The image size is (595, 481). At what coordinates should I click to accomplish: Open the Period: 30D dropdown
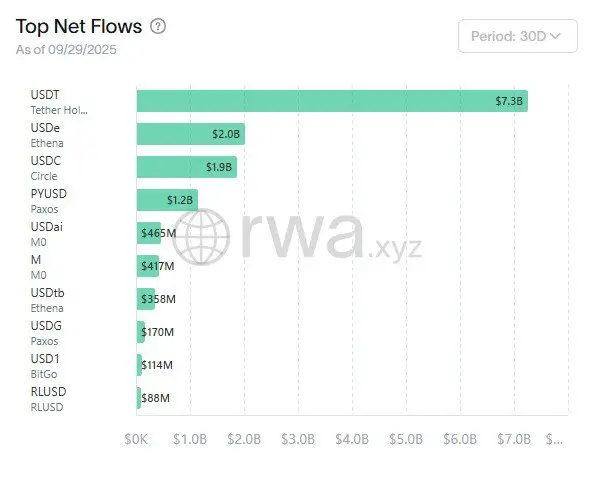[518, 36]
